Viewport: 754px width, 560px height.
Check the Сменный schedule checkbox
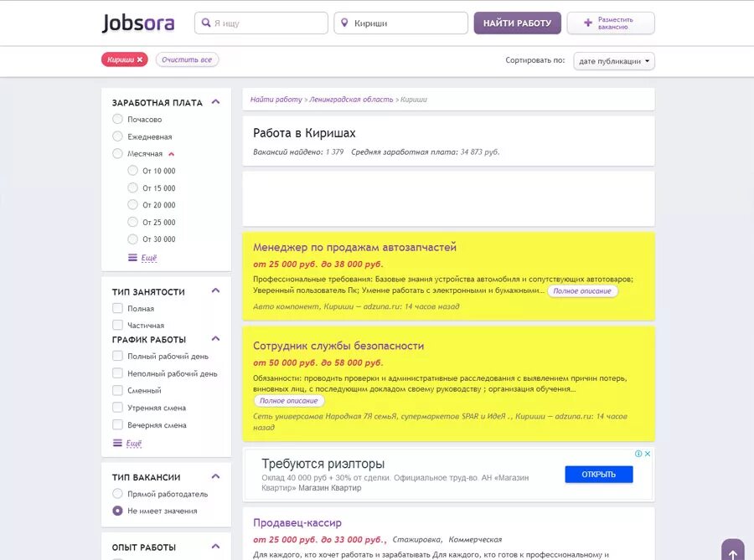[x=118, y=390]
